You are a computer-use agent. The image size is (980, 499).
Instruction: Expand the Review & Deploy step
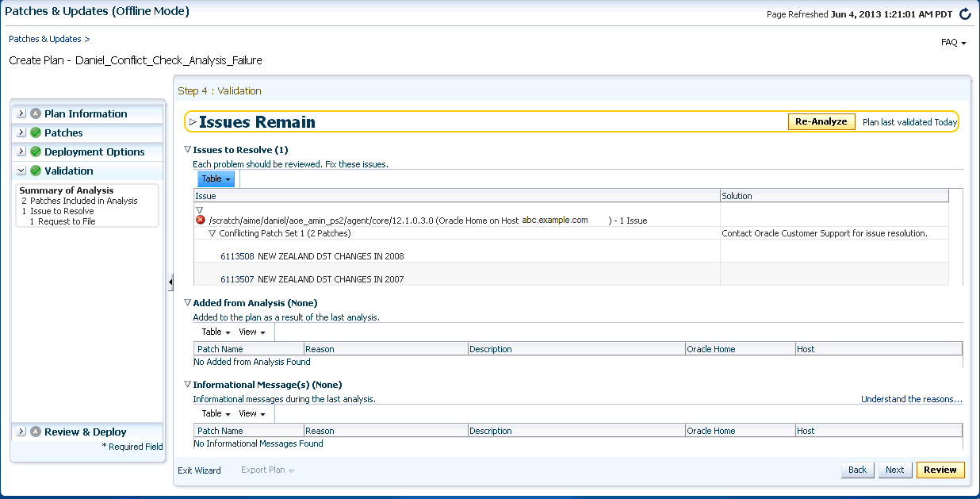[21, 432]
